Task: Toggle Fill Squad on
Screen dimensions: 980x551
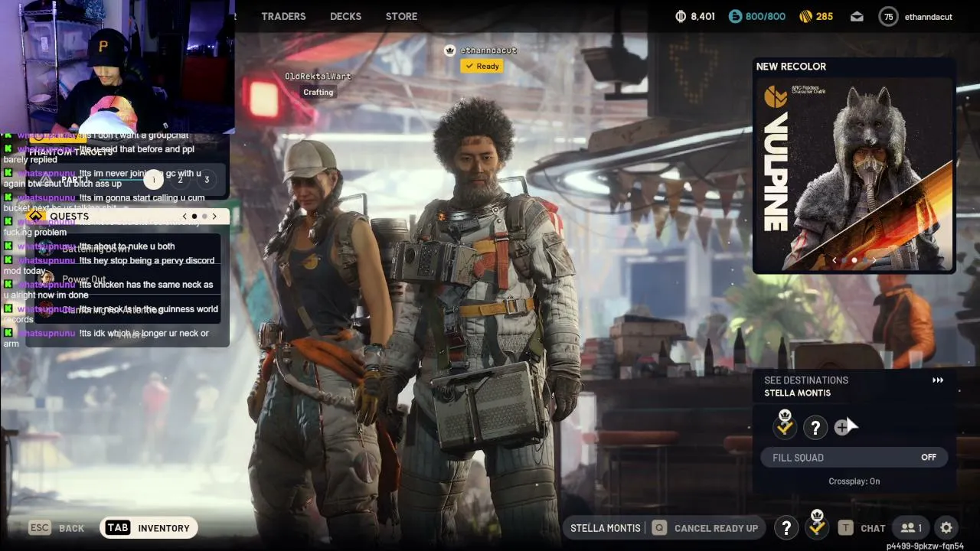Action: (854, 458)
